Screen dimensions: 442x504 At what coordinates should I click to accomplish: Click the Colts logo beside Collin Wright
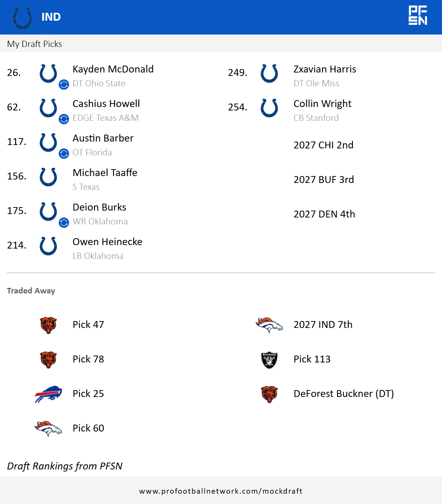[269, 108]
